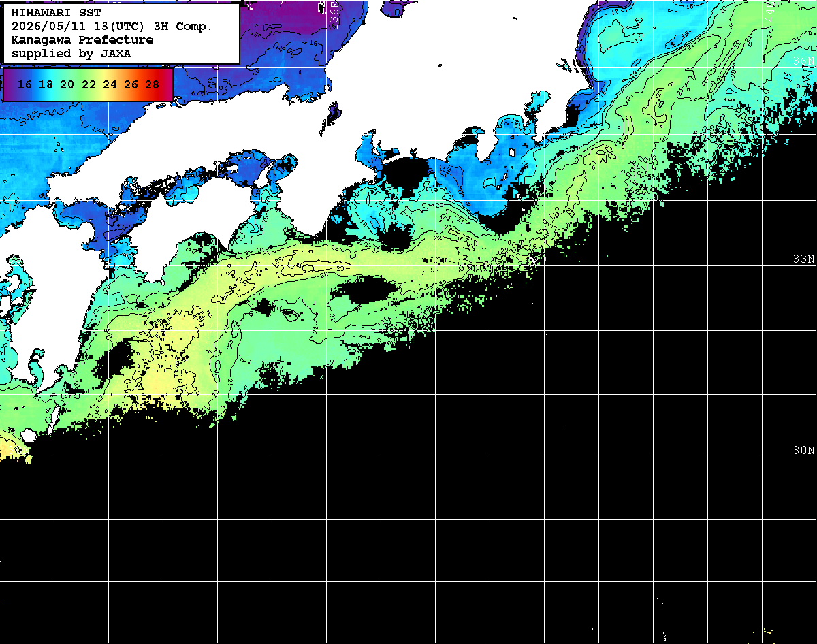Pick the 22 value on color scale
817x644 pixels.
point(89,84)
